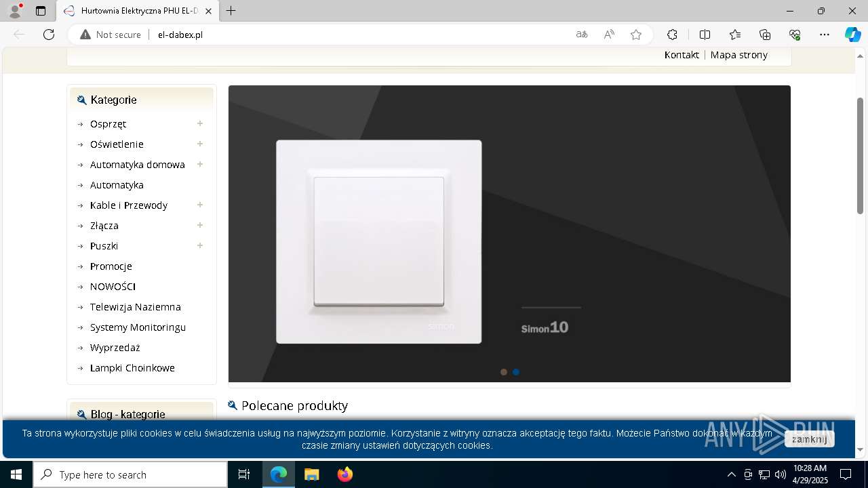
Task: Open notification center icon
Action: point(846,474)
